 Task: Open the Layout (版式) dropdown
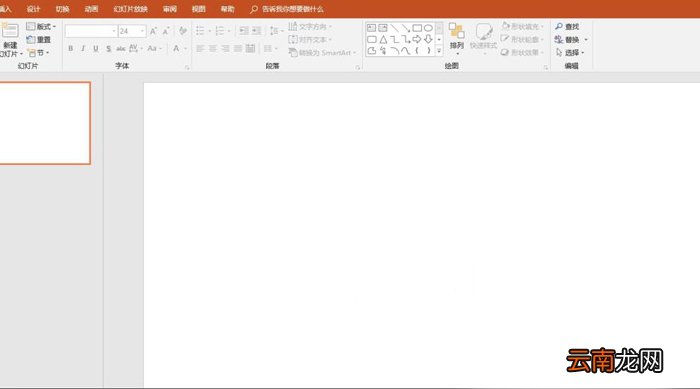41,27
